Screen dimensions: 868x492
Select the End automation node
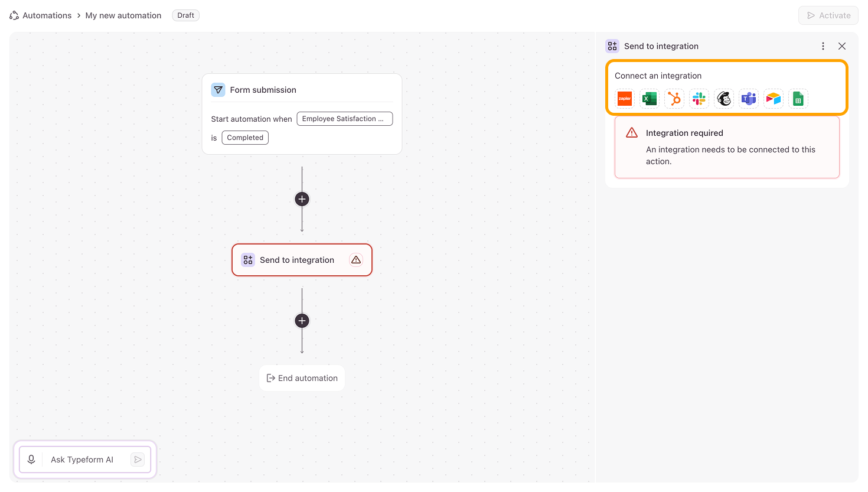(x=302, y=378)
